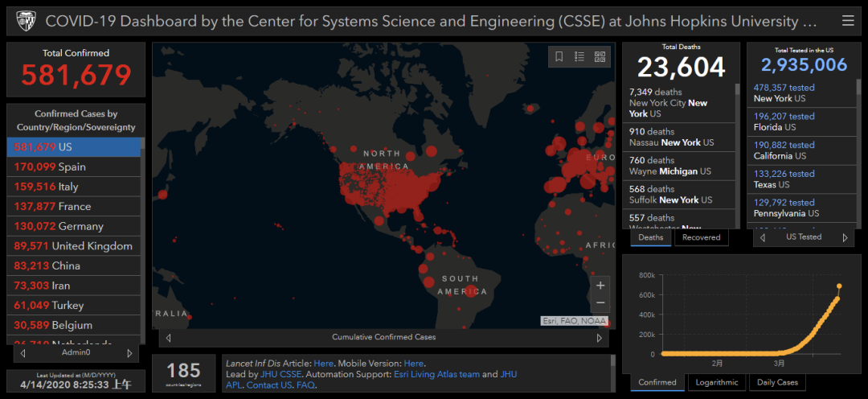
Task: Click the Johns Hopkins shield logo
Action: pos(24,21)
